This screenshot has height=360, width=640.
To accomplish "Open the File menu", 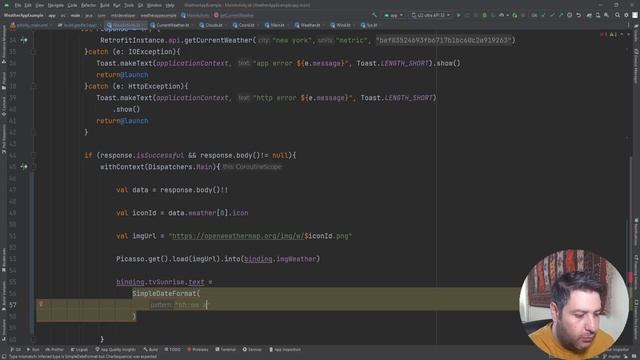I will coord(18,5).
